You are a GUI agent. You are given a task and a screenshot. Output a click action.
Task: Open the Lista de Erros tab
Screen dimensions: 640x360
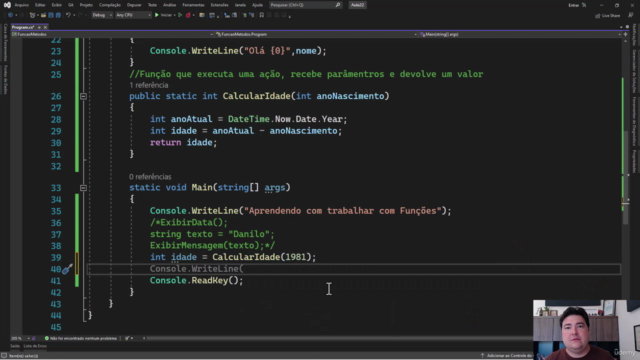(x=35, y=346)
